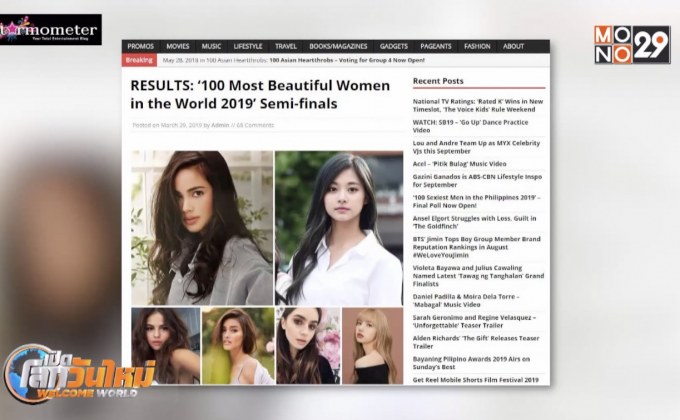Open the ABOUT menu item

(513, 46)
